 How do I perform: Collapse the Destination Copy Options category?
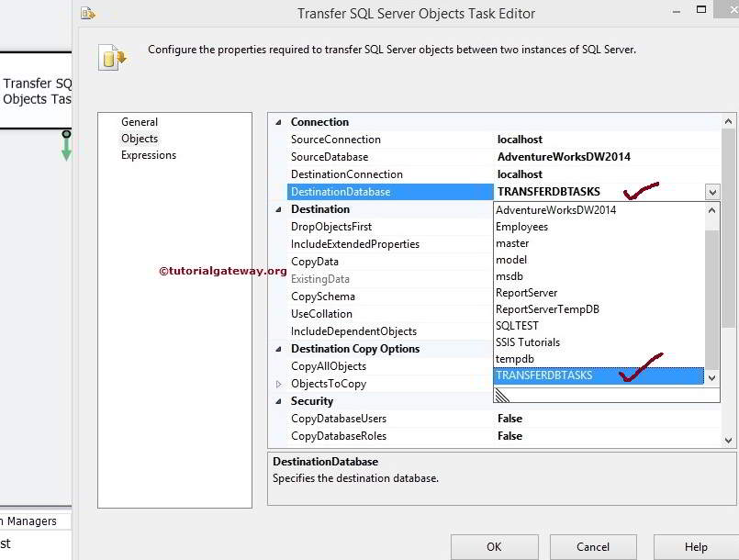click(x=278, y=349)
